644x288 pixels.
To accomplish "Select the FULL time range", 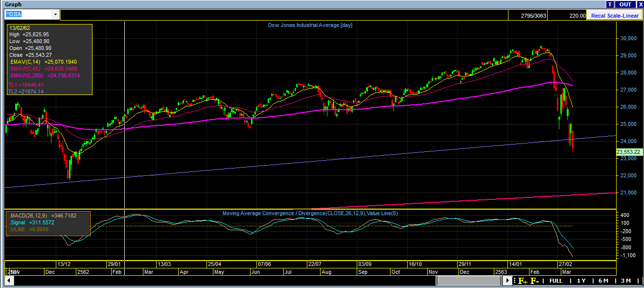I will click(555, 281).
